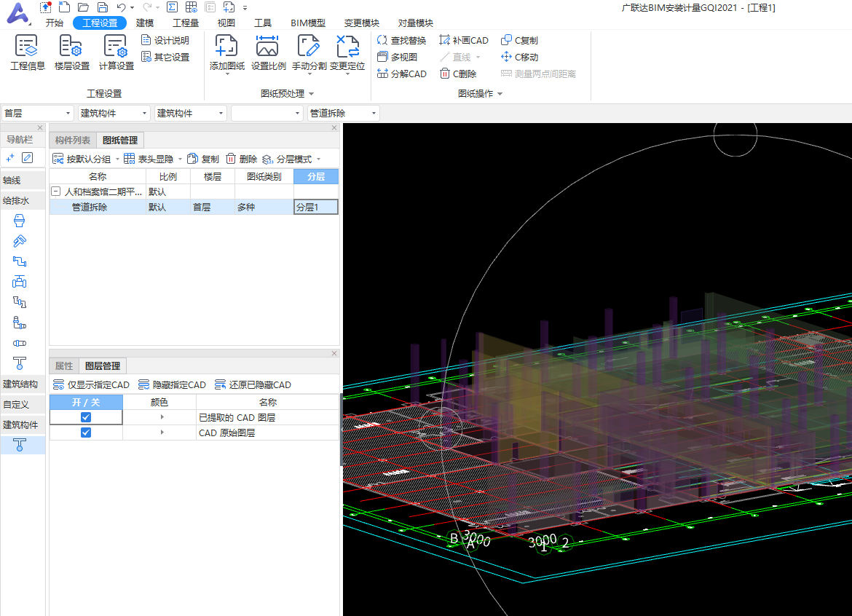Click 按默认分组 button
This screenshot has width=852, height=616.
pyautogui.click(x=82, y=159)
